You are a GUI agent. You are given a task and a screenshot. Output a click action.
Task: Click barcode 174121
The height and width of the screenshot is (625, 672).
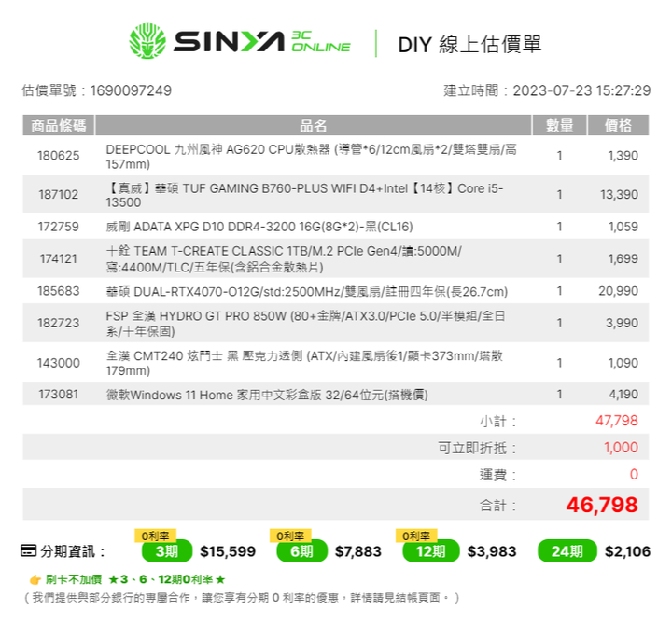coord(58,258)
